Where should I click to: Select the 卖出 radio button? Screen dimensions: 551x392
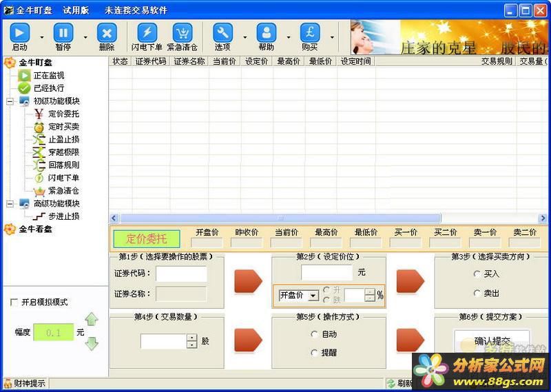point(477,293)
